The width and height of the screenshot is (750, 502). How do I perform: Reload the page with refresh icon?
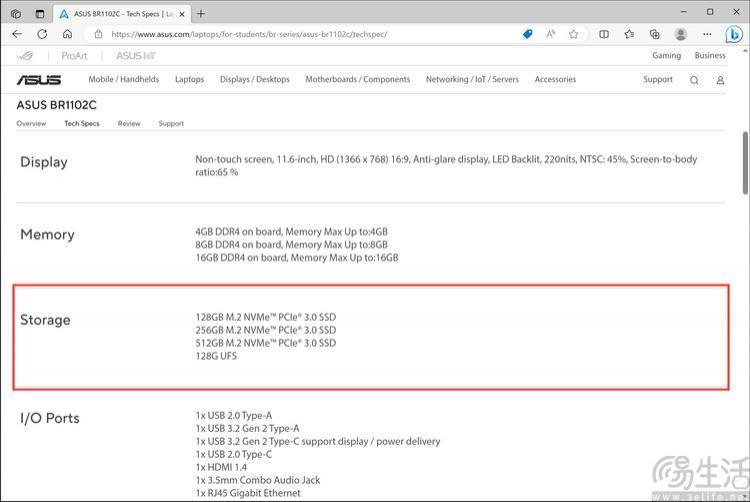point(42,34)
